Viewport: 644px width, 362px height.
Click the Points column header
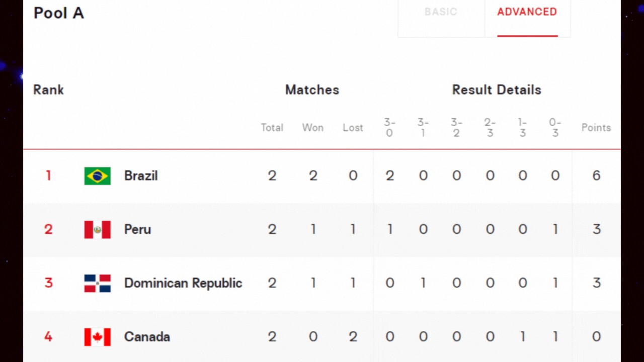tap(596, 128)
